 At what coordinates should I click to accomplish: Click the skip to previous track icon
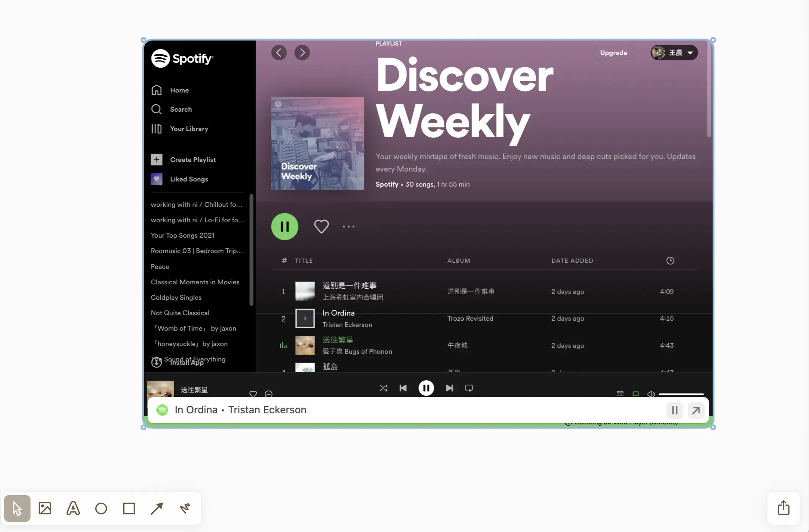(403, 388)
